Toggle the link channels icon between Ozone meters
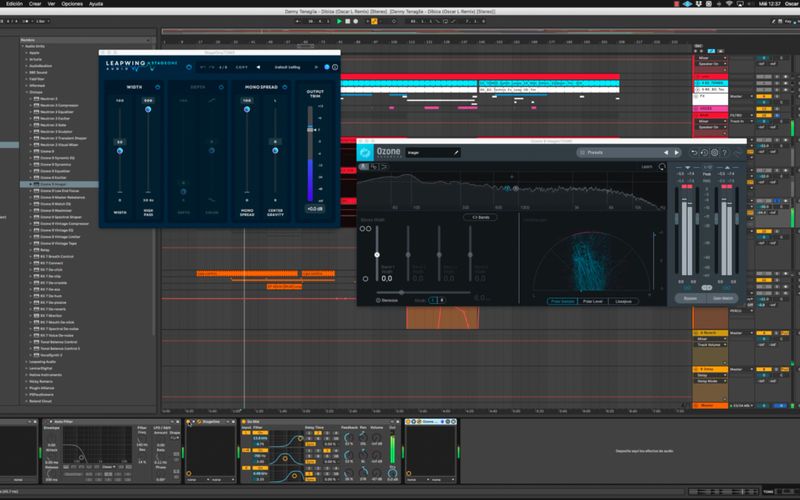 [707, 288]
